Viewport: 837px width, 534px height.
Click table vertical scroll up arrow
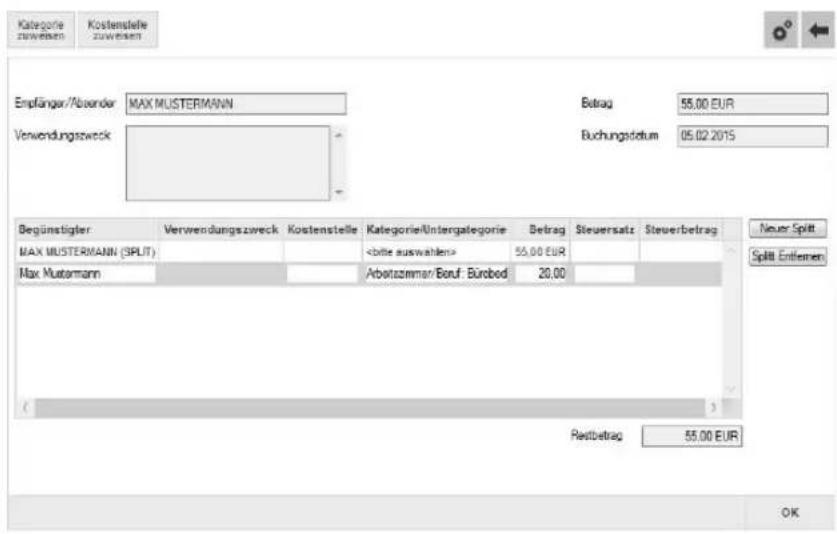[x=731, y=250]
